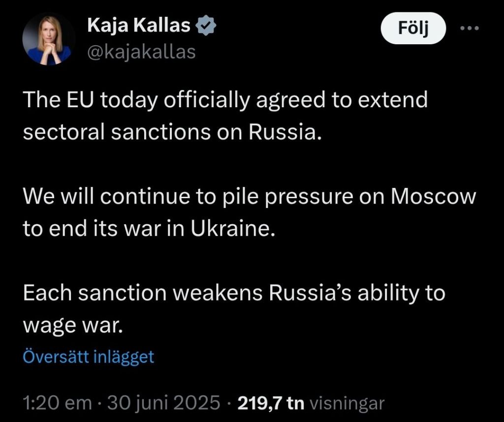Viewport: 504px width, 422px height.
Task: Click the Kaja Kallas display name
Action: coord(139,26)
